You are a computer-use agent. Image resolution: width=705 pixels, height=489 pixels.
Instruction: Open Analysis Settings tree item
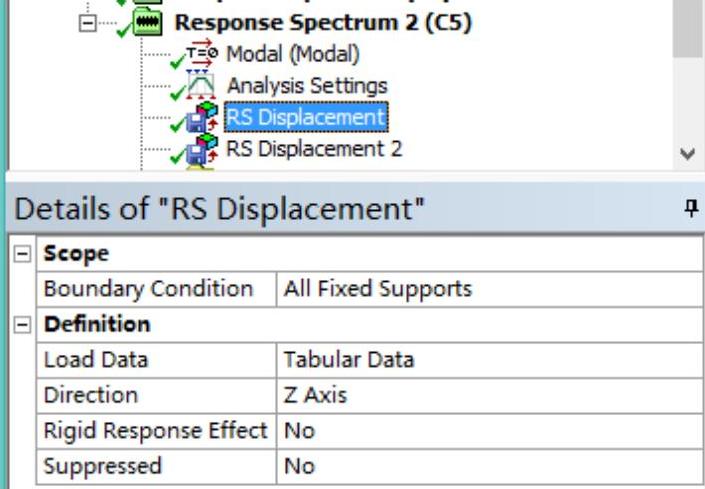[306, 85]
